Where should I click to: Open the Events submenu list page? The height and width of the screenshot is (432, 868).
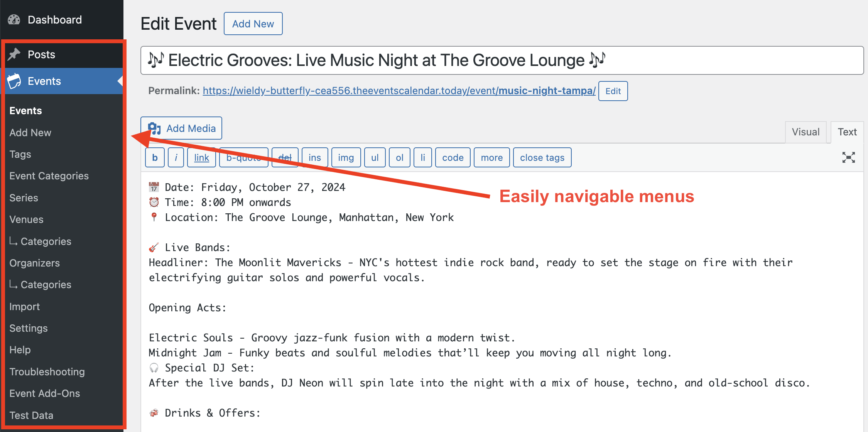[25, 111]
